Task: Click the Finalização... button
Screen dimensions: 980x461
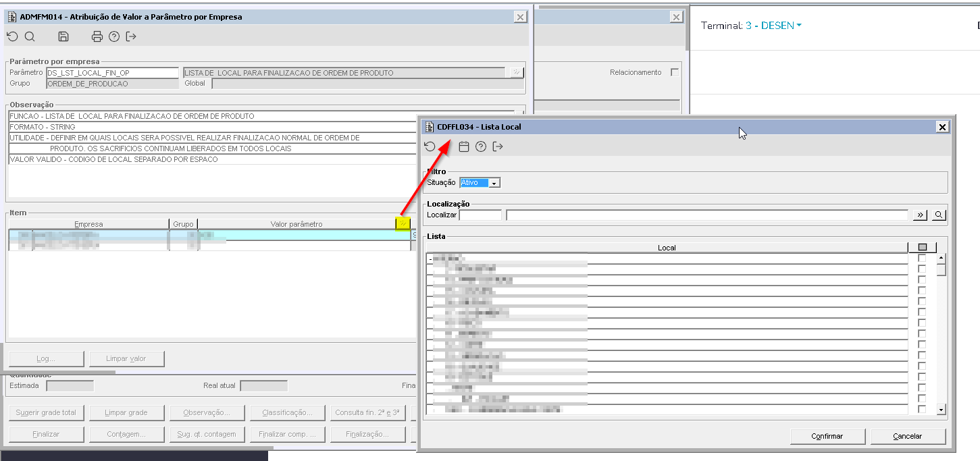Action: (367, 434)
